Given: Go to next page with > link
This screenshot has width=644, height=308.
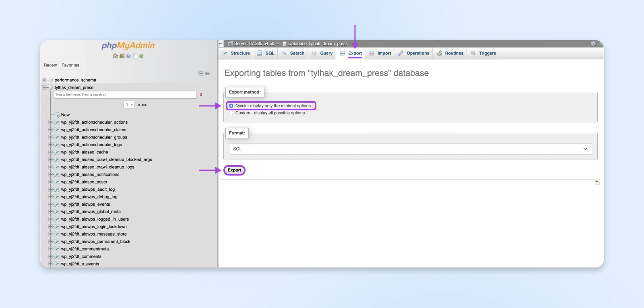Looking at the screenshot, I should click(x=139, y=105).
